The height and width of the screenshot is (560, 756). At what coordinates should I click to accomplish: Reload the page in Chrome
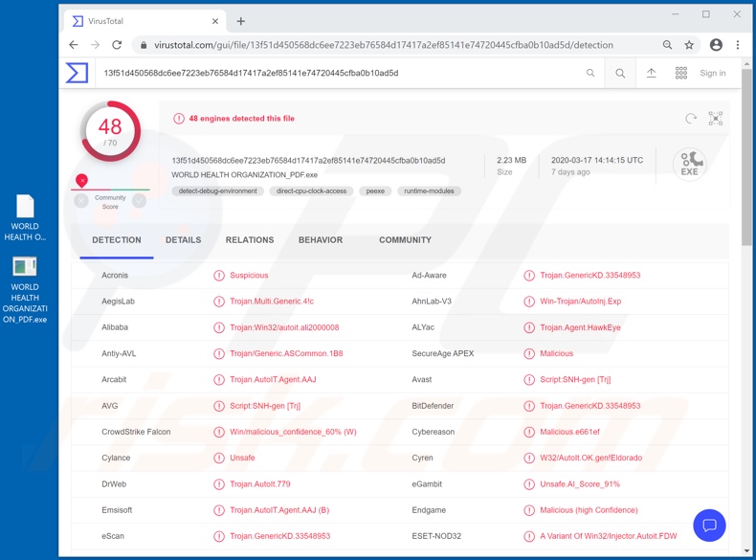pos(117,45)
